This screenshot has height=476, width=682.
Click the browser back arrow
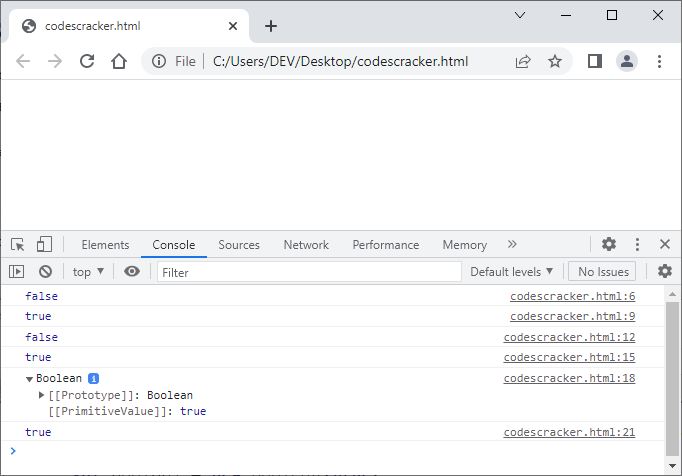pyautogui.click(x=23, y=61)
